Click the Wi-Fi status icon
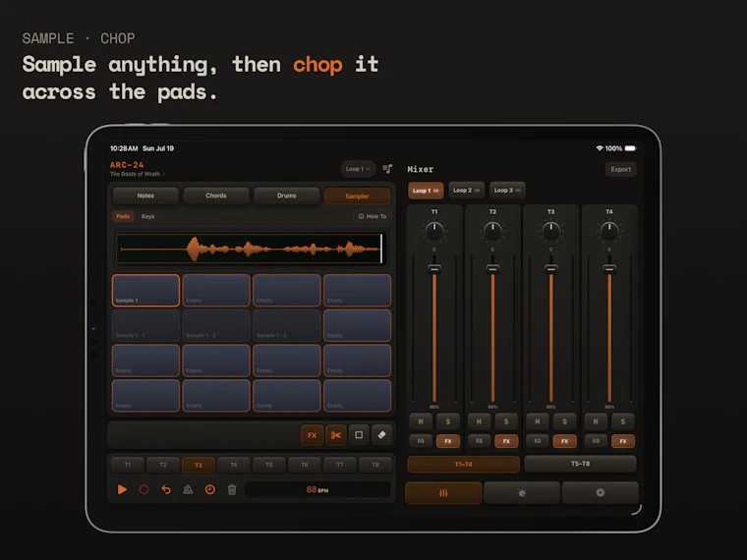This screenshot has height=560, width=747. coord(600,148)
